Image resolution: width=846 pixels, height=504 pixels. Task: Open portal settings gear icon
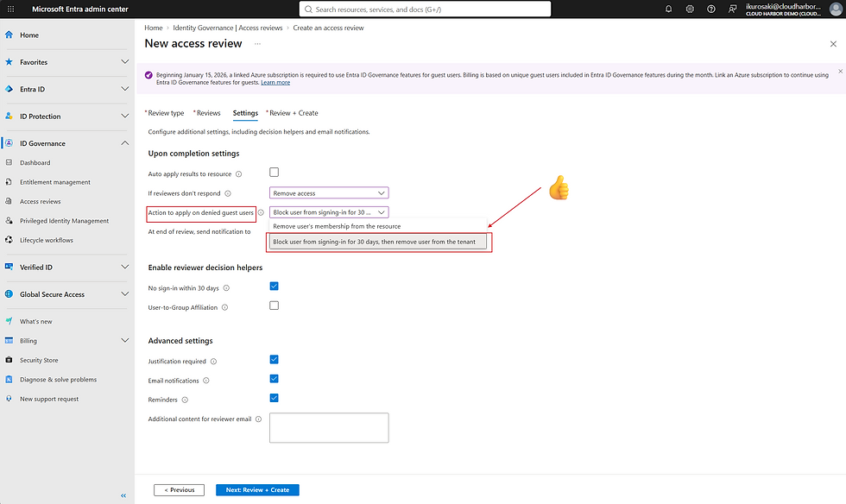tap(690, 9)
